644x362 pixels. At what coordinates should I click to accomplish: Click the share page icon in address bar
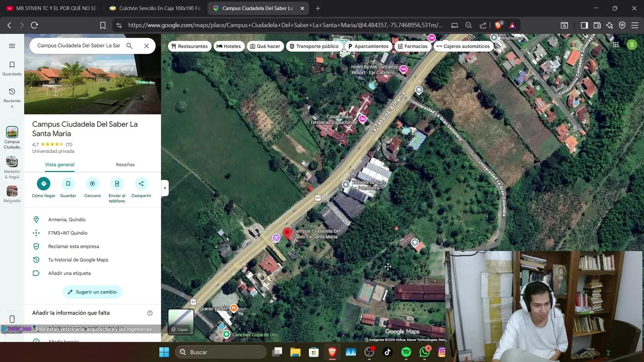point(483,25)
